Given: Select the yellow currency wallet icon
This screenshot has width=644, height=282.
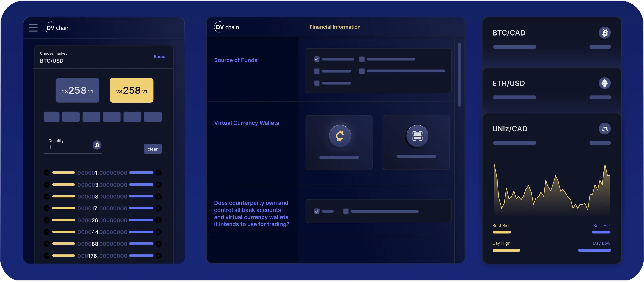Looking at the screenshot, I should (340, 136).
